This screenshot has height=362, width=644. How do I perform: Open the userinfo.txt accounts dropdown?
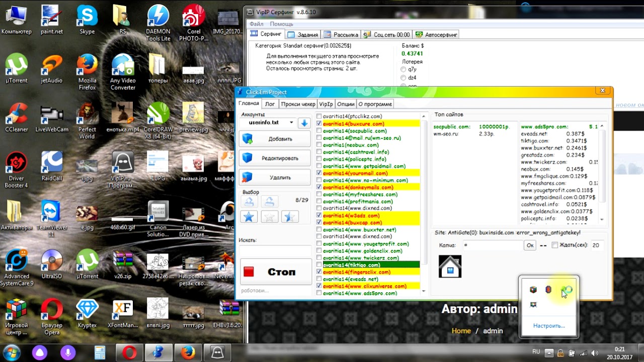(291, 123)
